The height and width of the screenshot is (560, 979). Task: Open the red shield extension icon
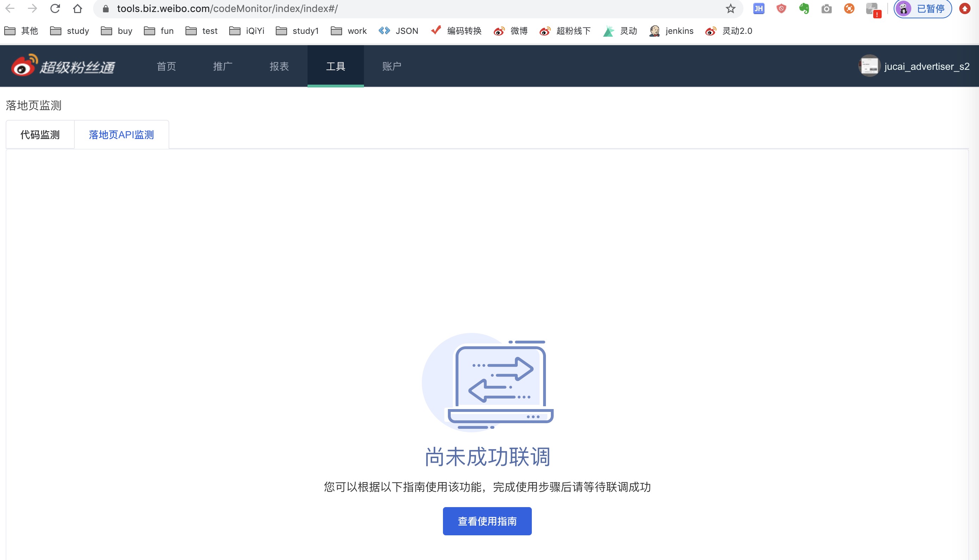(x=782, y=8)
